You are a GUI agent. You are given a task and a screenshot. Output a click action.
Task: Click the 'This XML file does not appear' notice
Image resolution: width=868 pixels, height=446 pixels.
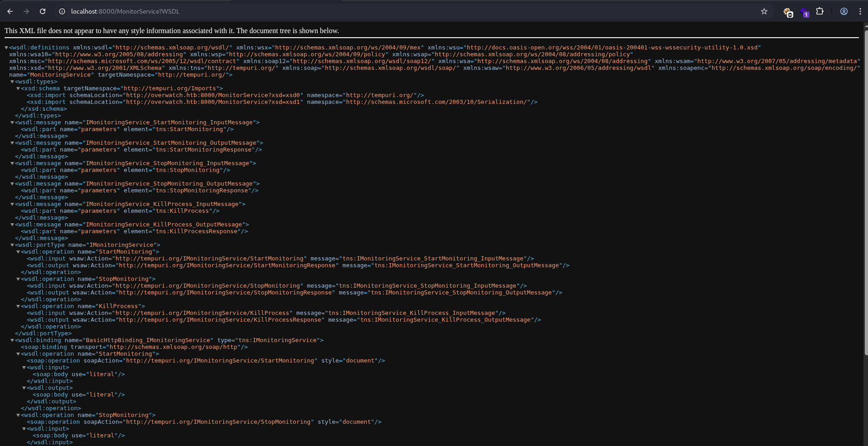(172, 31)
